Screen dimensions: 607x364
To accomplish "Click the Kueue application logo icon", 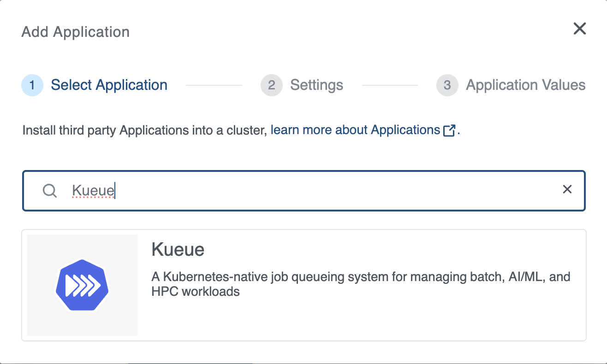I will 82,284.
